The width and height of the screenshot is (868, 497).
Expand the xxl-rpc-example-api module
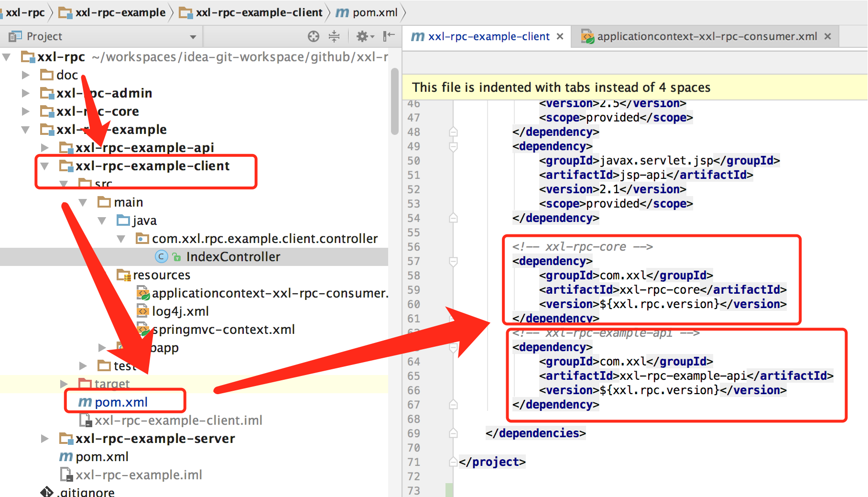click(45, 148)
